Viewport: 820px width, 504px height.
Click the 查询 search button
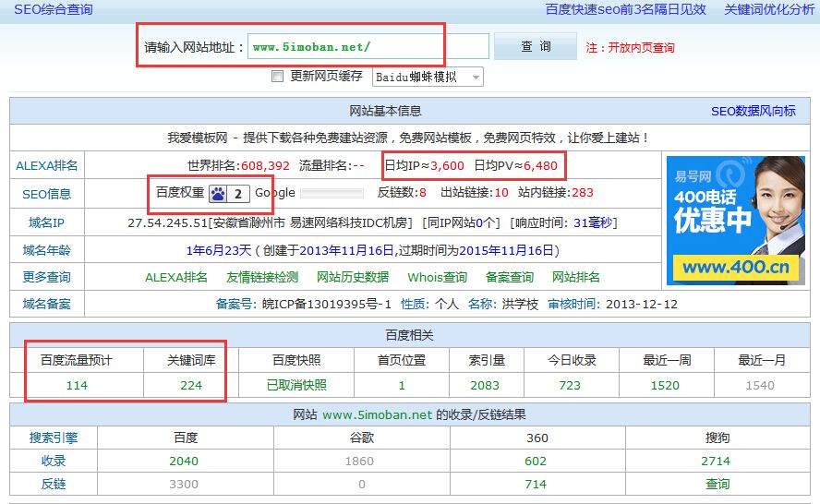(536, 46)
